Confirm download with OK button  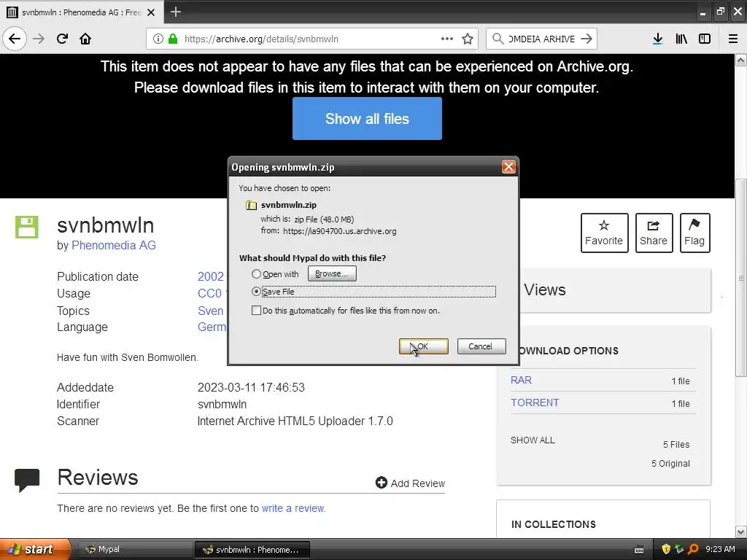(x=424, y=346)
